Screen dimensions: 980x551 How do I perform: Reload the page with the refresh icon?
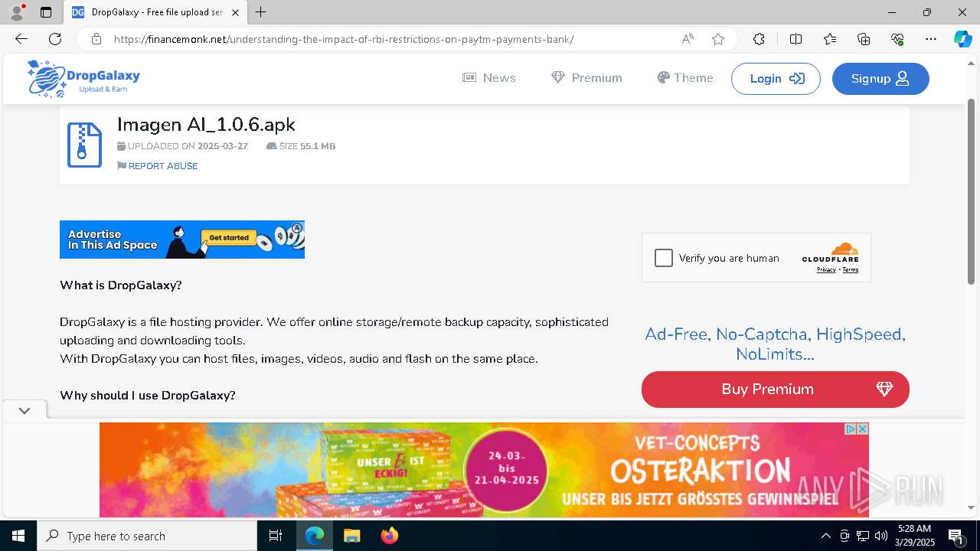pyautogui.click(x=55, y=39)
